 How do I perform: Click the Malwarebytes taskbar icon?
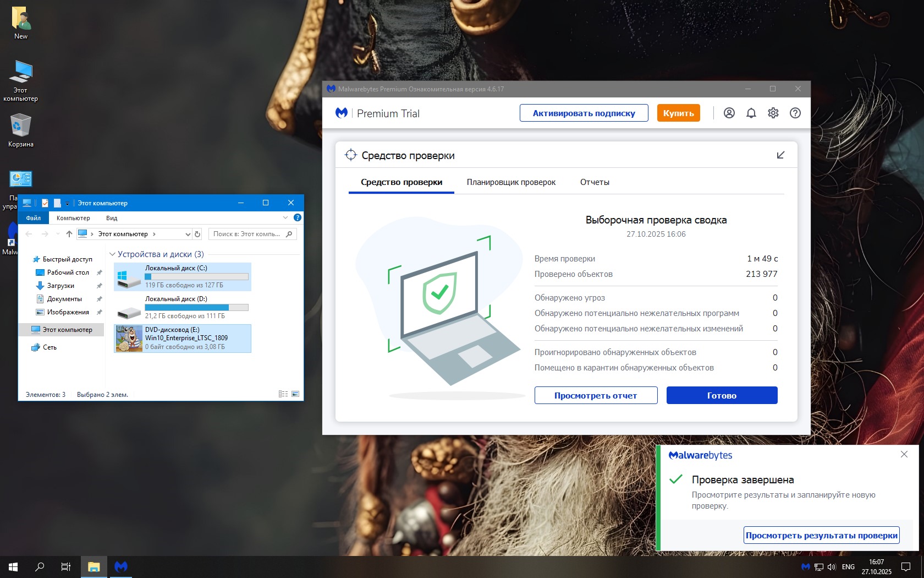point(121,566)
